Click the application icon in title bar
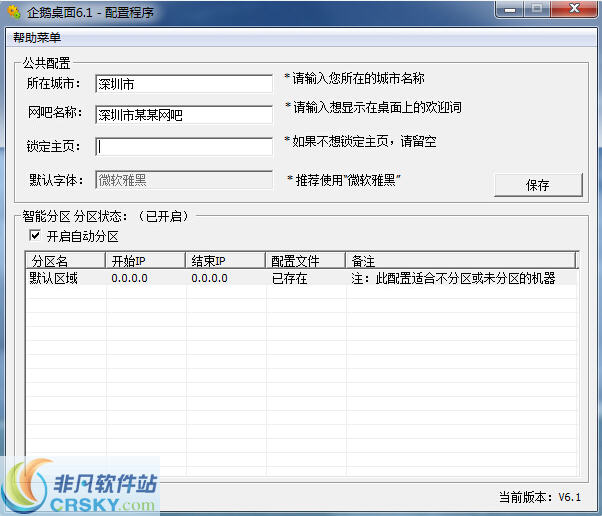 (14, 12)
